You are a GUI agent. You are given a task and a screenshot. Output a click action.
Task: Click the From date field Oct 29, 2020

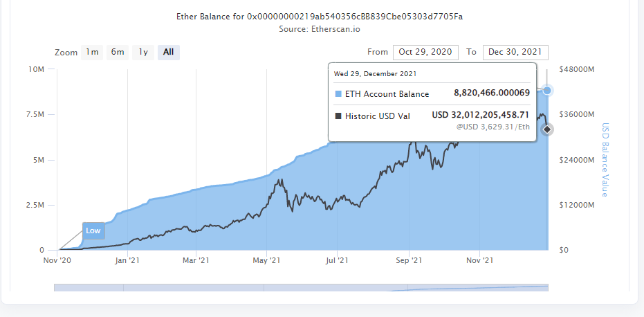(x=425, y=53)
